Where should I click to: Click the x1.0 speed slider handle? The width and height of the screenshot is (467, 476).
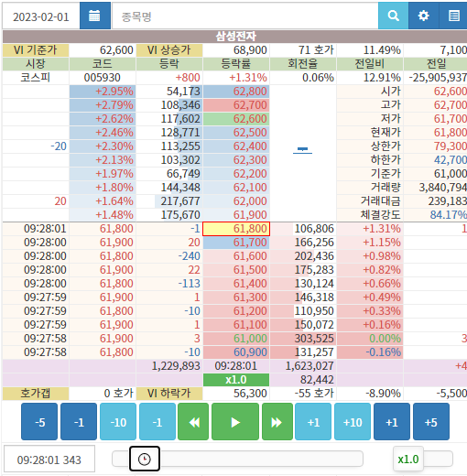(408, 459)
